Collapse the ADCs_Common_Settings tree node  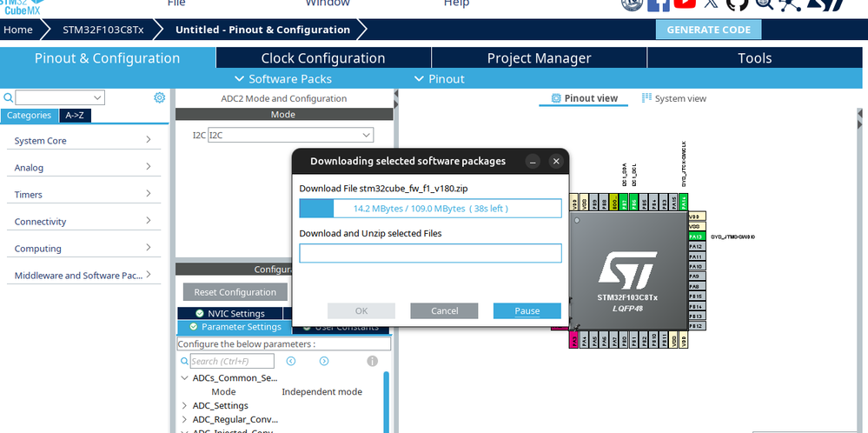tap(184, 378)
